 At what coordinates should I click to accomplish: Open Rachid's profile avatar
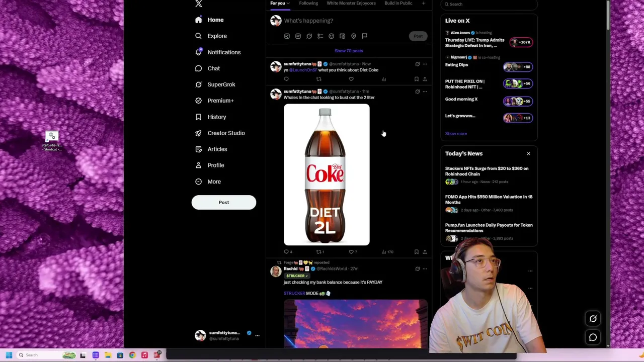coord(276,271)
